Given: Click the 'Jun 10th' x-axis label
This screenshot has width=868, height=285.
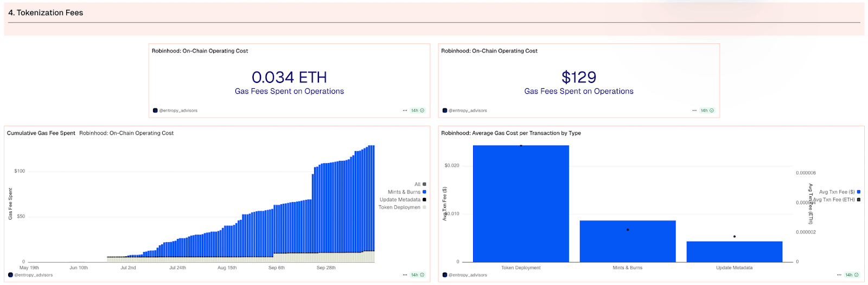Looking at the screenshot, I should pos(79,268).
